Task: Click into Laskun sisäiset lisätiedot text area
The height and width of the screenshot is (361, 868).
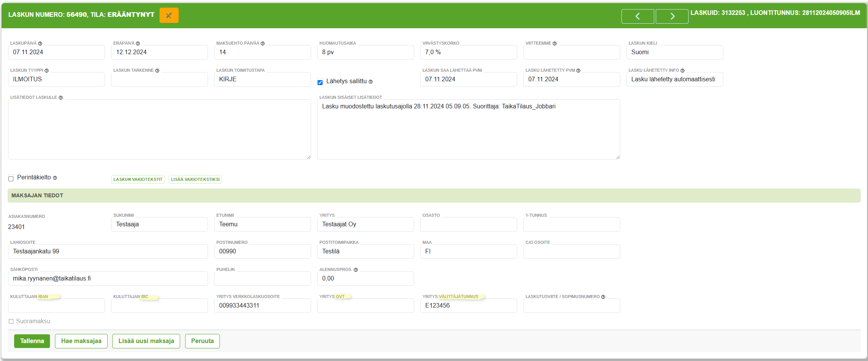Action: click(x=469, y=129)
